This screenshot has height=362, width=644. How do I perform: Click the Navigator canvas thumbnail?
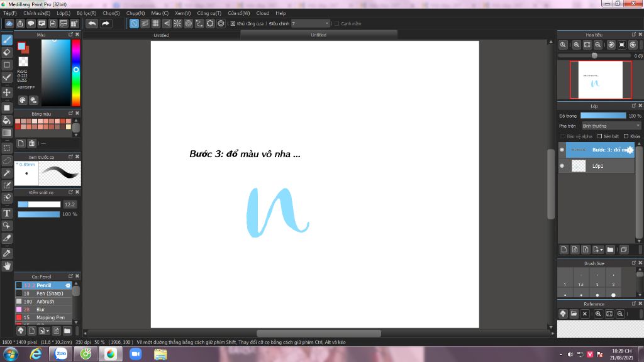pos(601,80)
